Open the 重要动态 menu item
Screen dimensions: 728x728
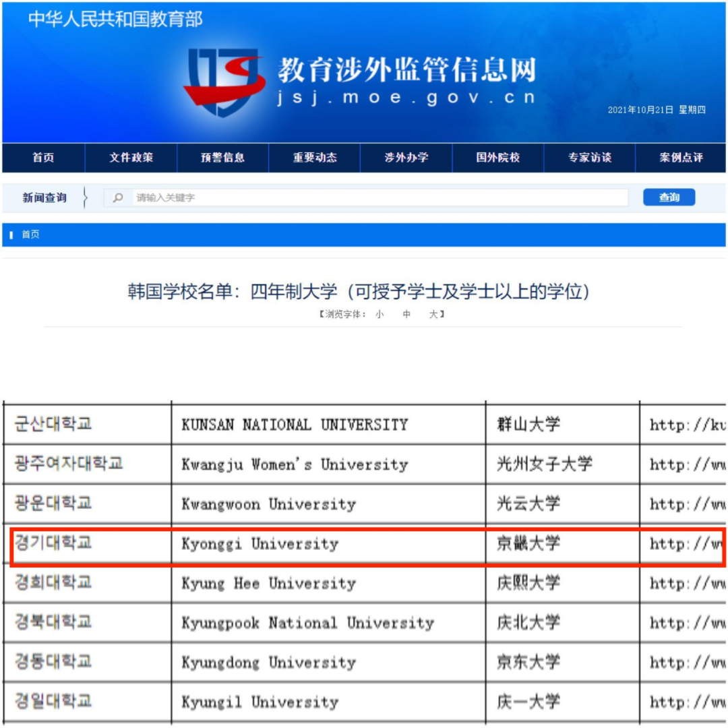tap(315, 158)
